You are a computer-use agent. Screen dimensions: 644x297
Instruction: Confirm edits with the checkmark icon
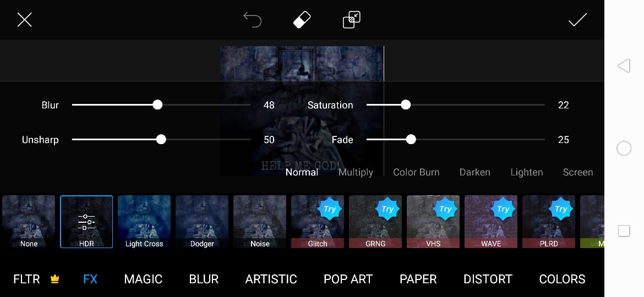(577, 20)
